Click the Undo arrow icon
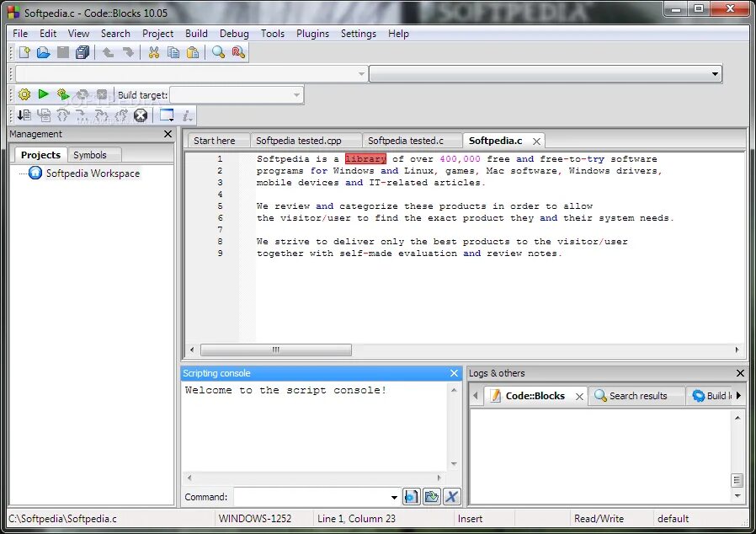 click(x=108, y=52)
